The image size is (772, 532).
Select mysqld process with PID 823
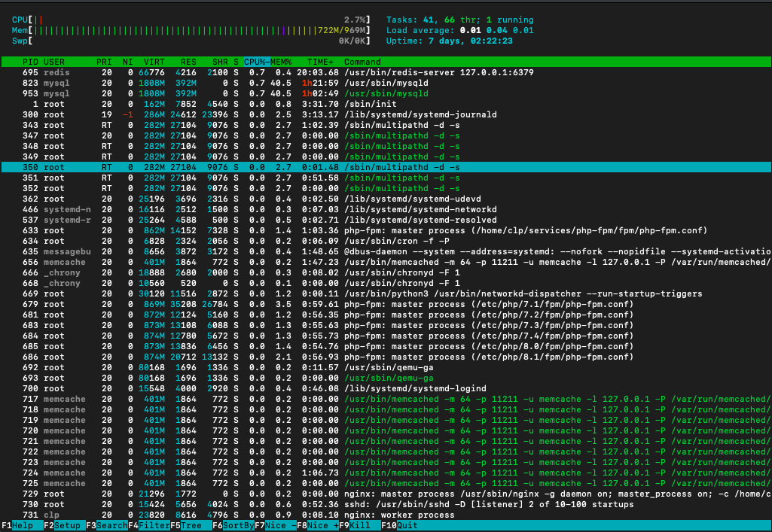(386, 83)
